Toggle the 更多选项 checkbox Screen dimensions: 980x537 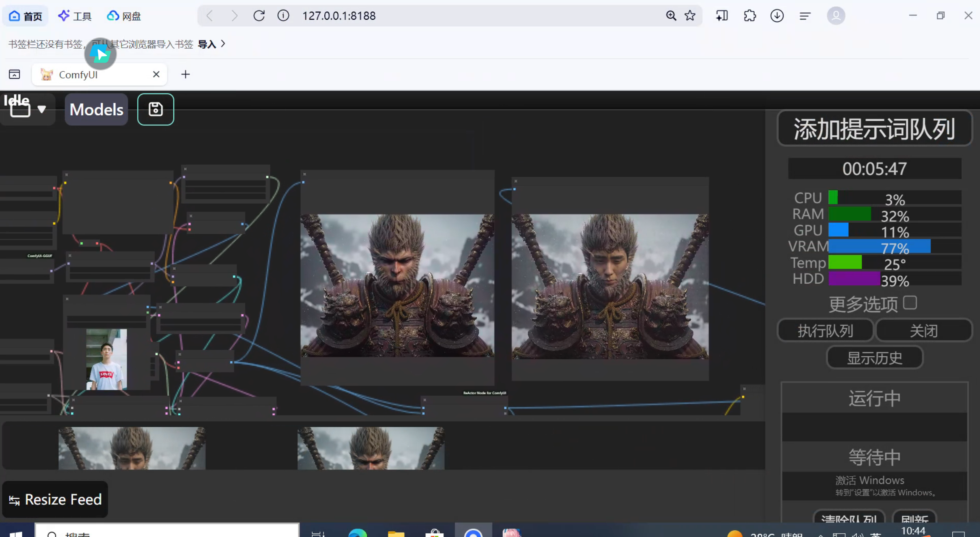(910, 302)
